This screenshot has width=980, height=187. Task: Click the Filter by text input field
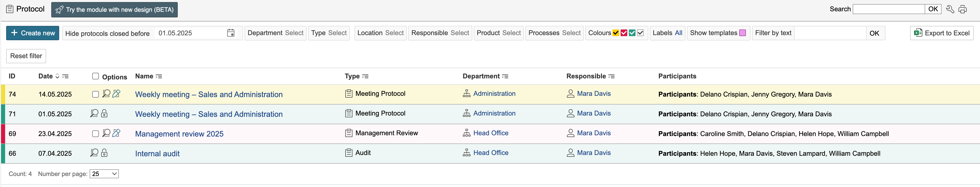pos(830,33)
